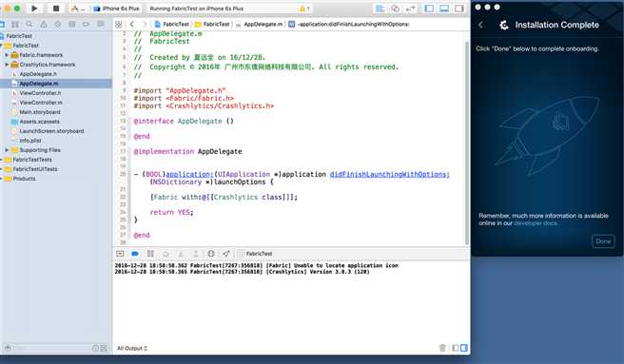Open the Report navigator (speech bubble)
The width and height of the screenshot is (624, 364).
pos(101,25)
